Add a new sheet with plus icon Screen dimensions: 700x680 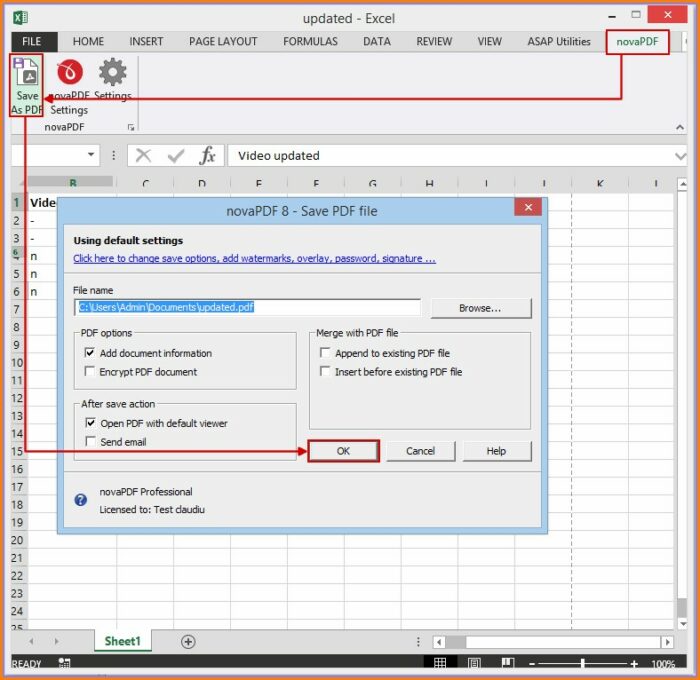188,642
